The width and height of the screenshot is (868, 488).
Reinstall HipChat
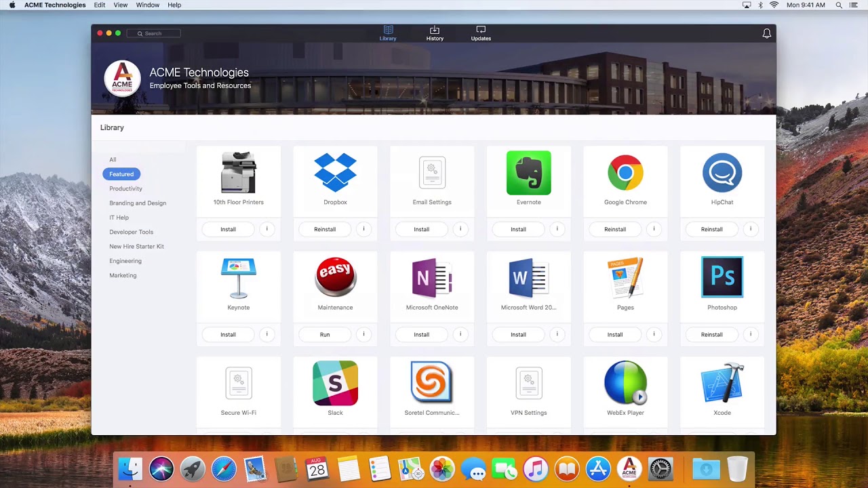712,229
